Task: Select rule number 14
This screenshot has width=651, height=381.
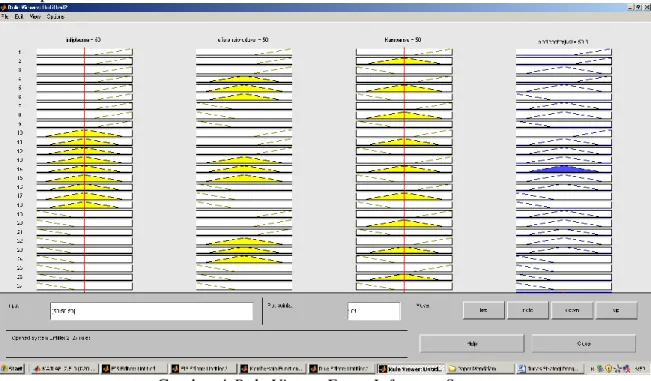Action: click(20, 169)
